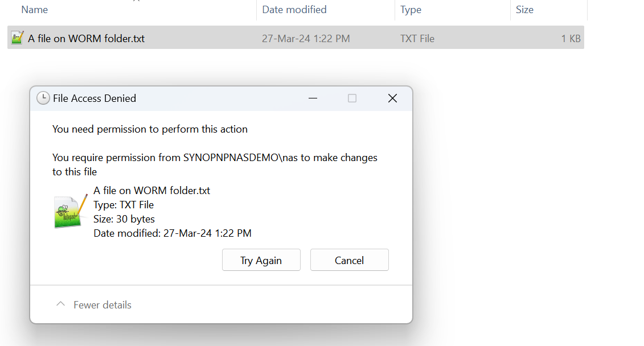Click the Cancel button

pos(349,259)
